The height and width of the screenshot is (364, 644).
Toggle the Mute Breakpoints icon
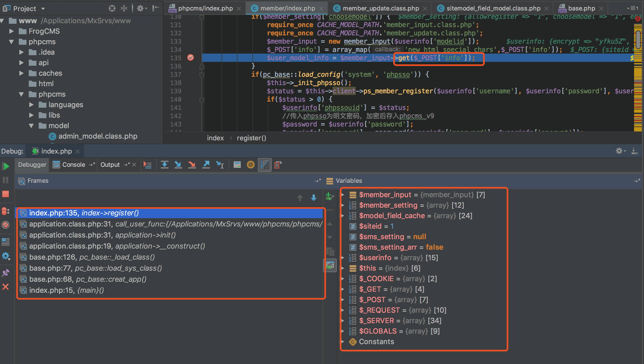(6, 225)
